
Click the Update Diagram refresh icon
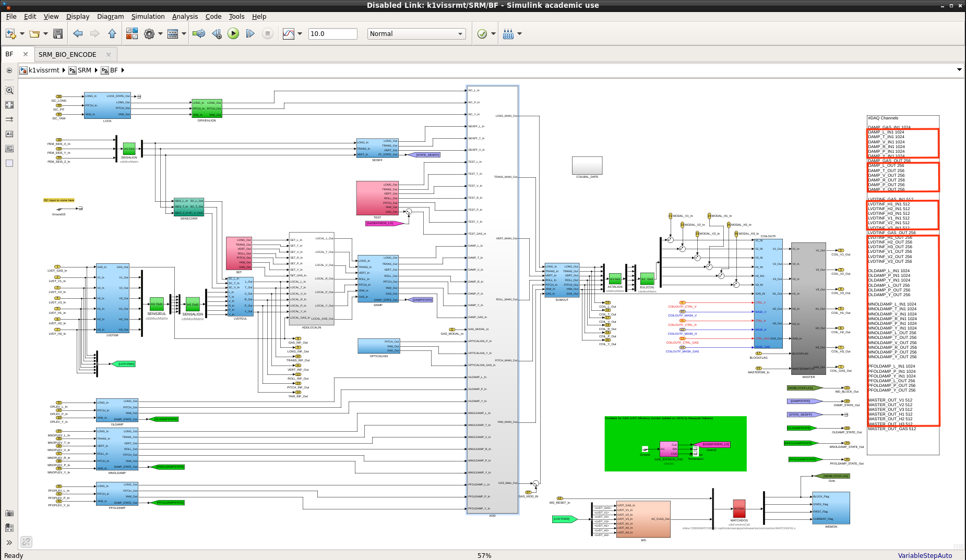pyautogui.click(x=199, y=34)
